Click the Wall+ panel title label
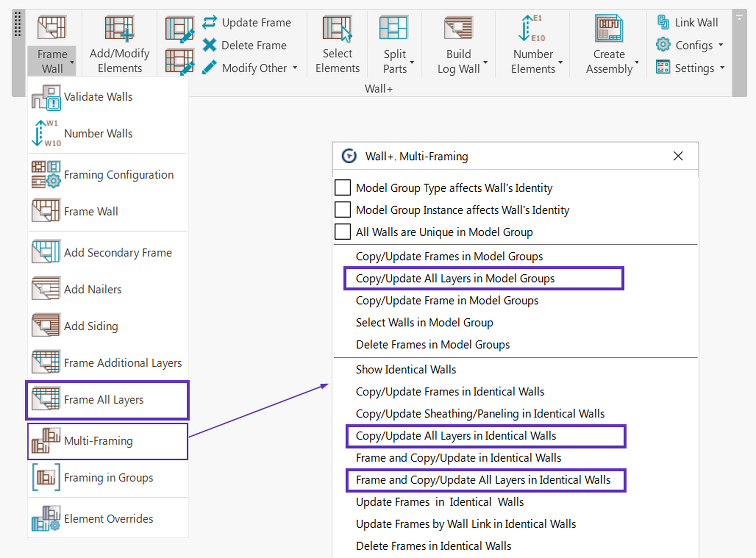 [x=378, y=89]
